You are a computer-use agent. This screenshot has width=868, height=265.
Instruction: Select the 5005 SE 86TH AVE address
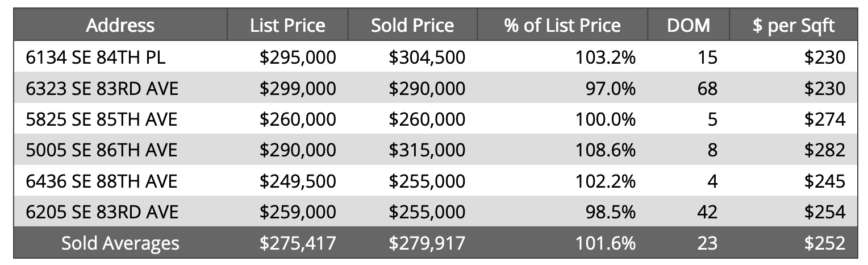(102, 150)
